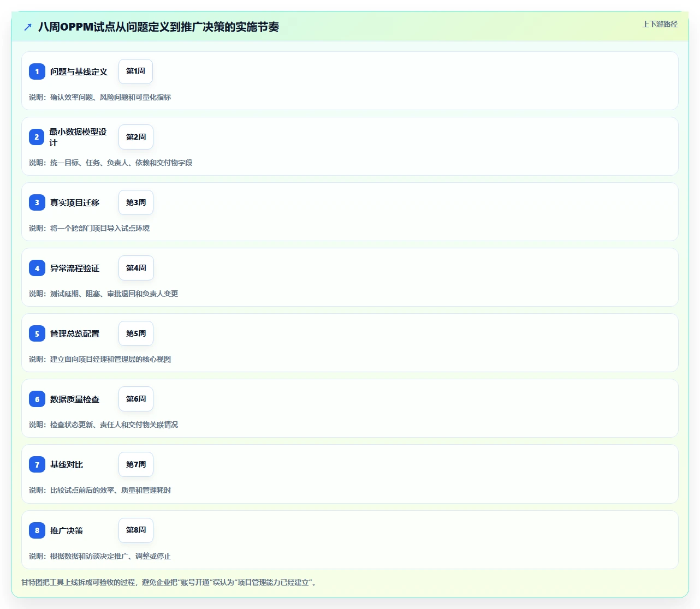Screen dimensions: 700x609
Task: Click the blue number 6 step badge
Action: [37, 399]
